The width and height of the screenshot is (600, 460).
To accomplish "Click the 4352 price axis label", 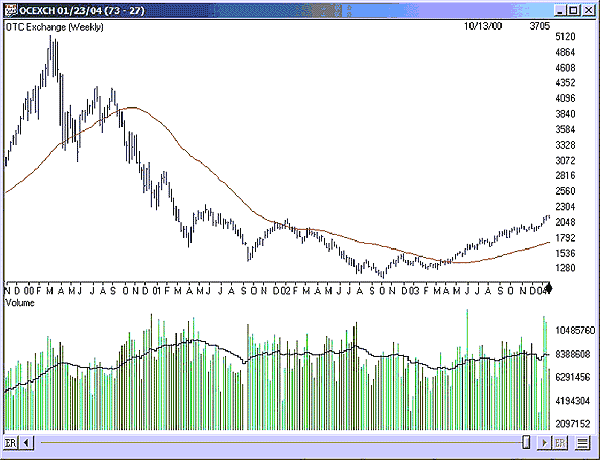I will (x=565, y=83).
